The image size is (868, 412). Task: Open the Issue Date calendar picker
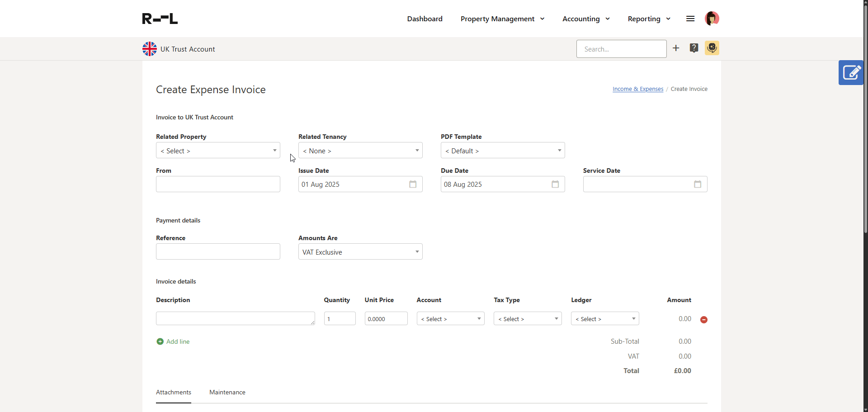[x=413, y=185]
